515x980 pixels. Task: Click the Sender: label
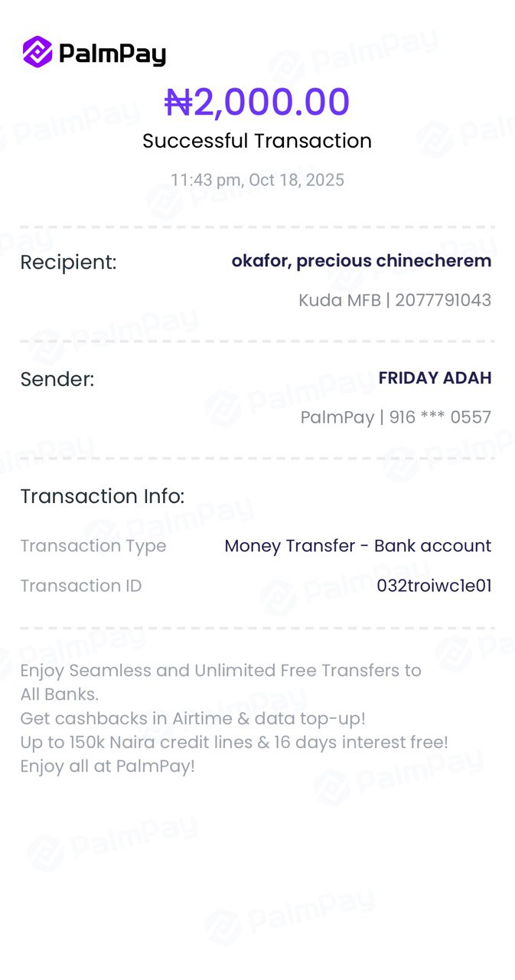tap(57, 379)
